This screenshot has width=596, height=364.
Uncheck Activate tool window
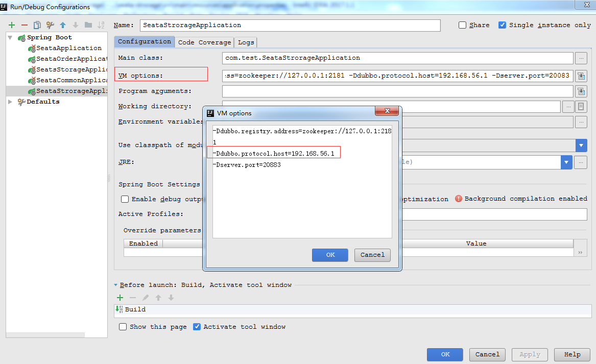click(197, 327)
